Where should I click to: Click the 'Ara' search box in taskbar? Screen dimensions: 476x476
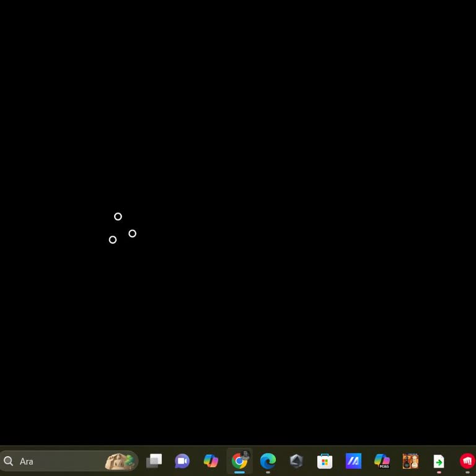(69, 461)
